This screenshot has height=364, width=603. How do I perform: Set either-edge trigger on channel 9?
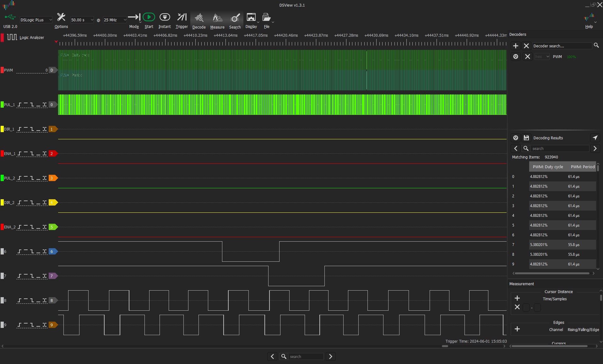point(45,325)
